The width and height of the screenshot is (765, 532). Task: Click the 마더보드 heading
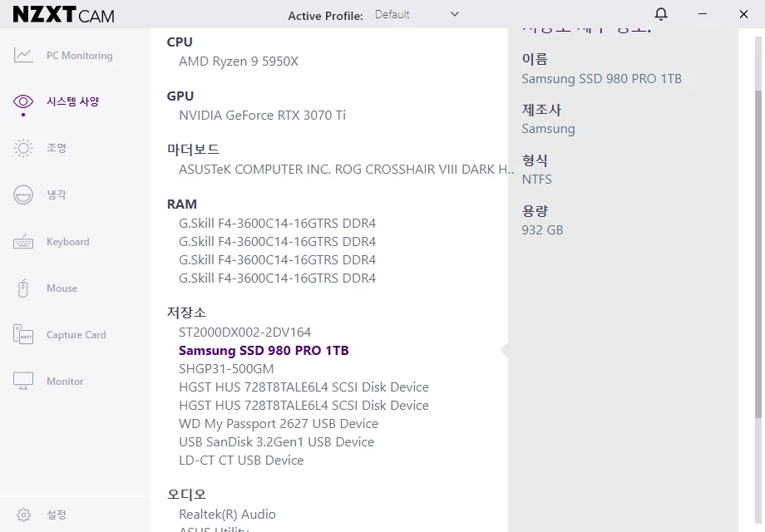click(x=193, y=150)
